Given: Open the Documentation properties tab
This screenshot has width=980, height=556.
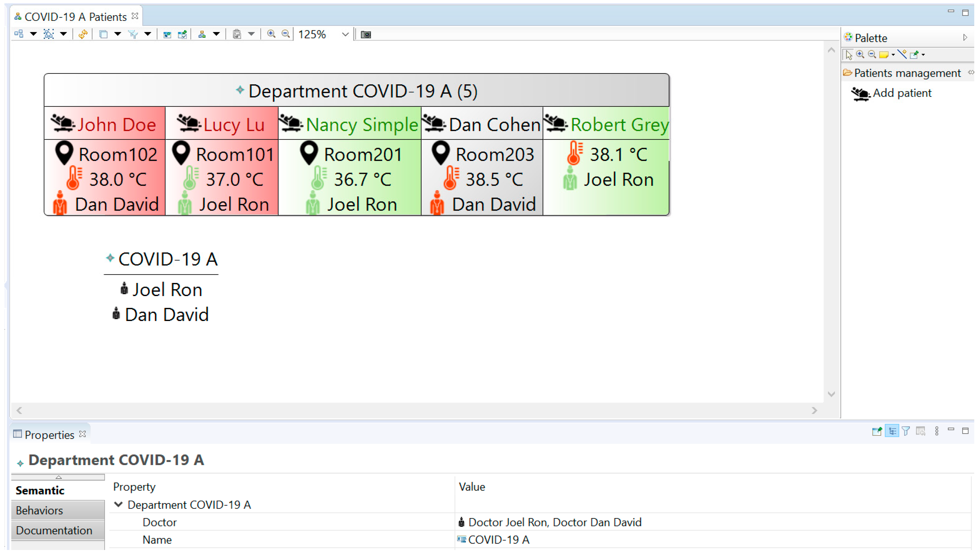Looking at the screenshot, I should (54, 531).
